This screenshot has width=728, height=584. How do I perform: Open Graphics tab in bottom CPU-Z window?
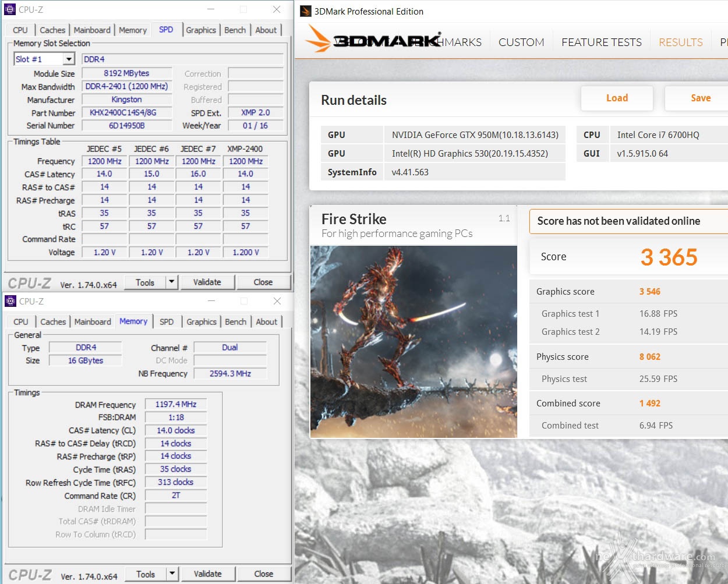(202, 322)
